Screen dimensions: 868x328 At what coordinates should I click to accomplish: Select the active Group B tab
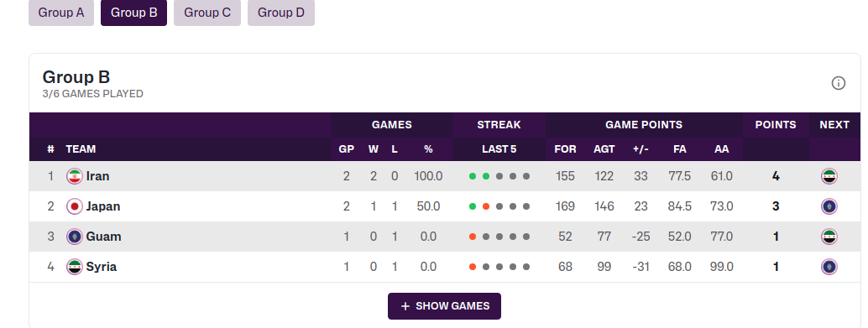pyautogui.click(x=134, y=13)
